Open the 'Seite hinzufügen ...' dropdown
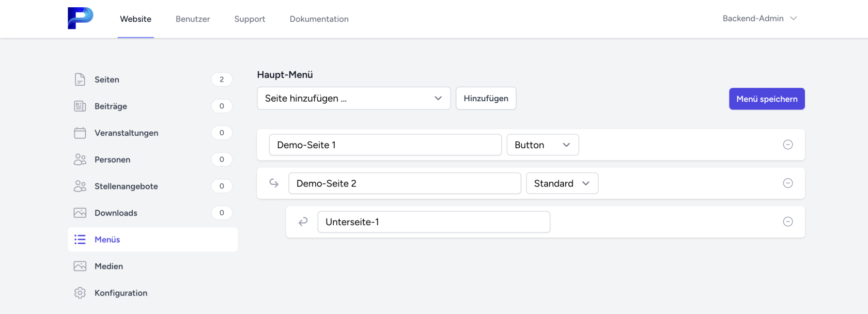 [x=353, y=98]
